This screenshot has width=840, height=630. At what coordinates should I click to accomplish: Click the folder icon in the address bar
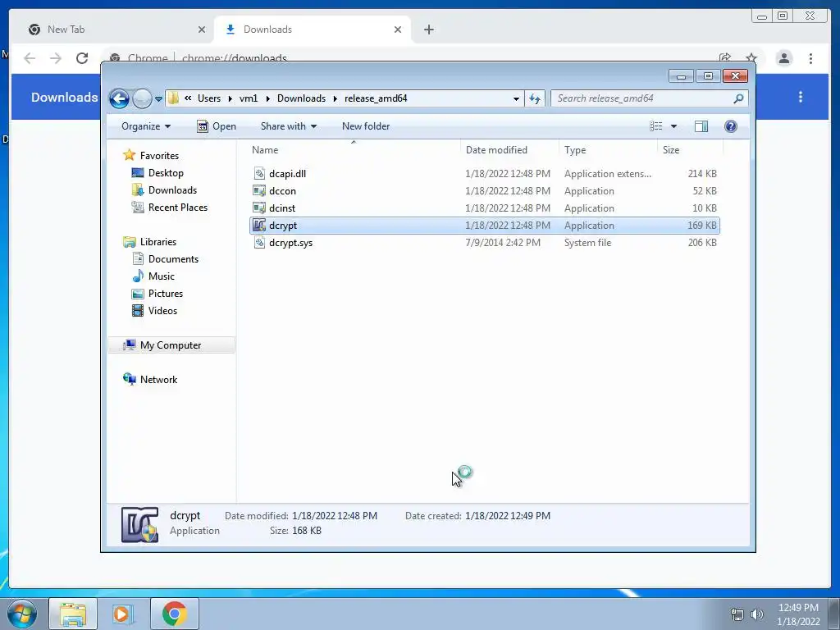tap(173, 98)
